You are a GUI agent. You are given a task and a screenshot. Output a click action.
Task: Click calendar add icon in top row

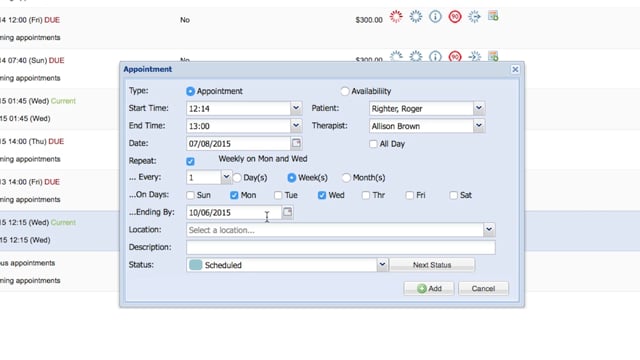(x=493, y=16)
